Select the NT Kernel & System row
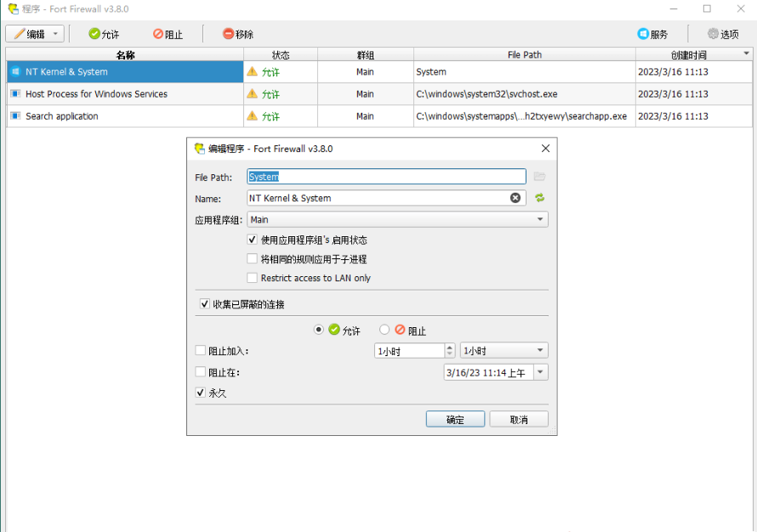The image size is (757, 532). pyautogui.click(x=379, y=72)
